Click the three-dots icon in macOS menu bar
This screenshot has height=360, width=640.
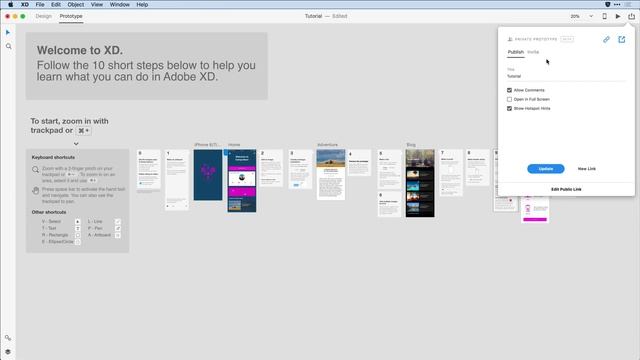pyautogui.click(x=617, y=4)
